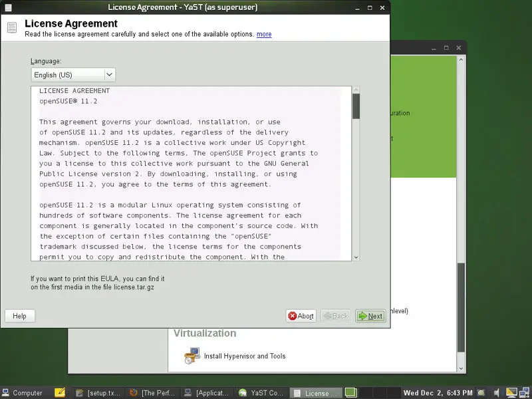Click the scroll-up arrow in YaST Control Center
Screen dimensions: 532x399
point(461,60)
